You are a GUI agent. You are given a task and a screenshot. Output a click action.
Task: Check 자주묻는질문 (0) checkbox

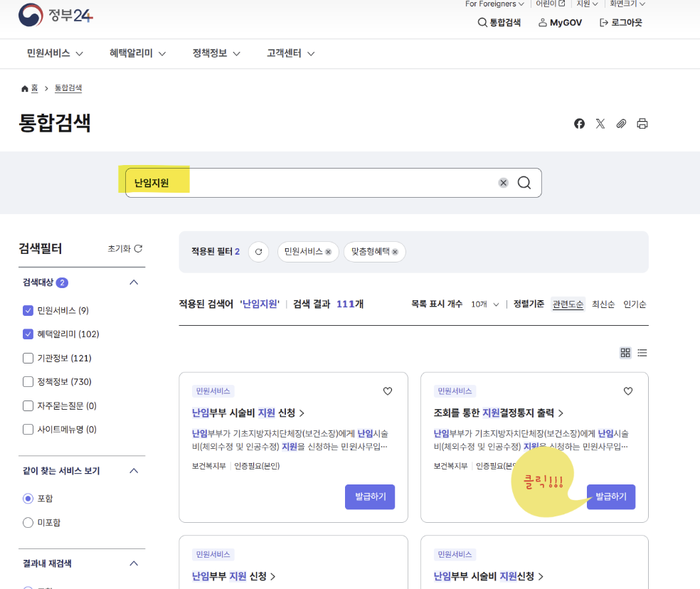pyautogui.click(x=28, y=405)
